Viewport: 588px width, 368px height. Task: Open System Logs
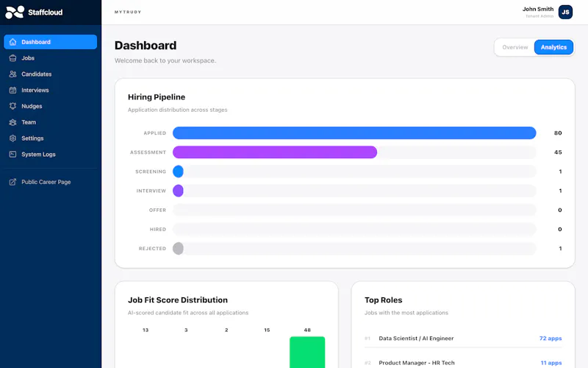click(x=50, y=154)
